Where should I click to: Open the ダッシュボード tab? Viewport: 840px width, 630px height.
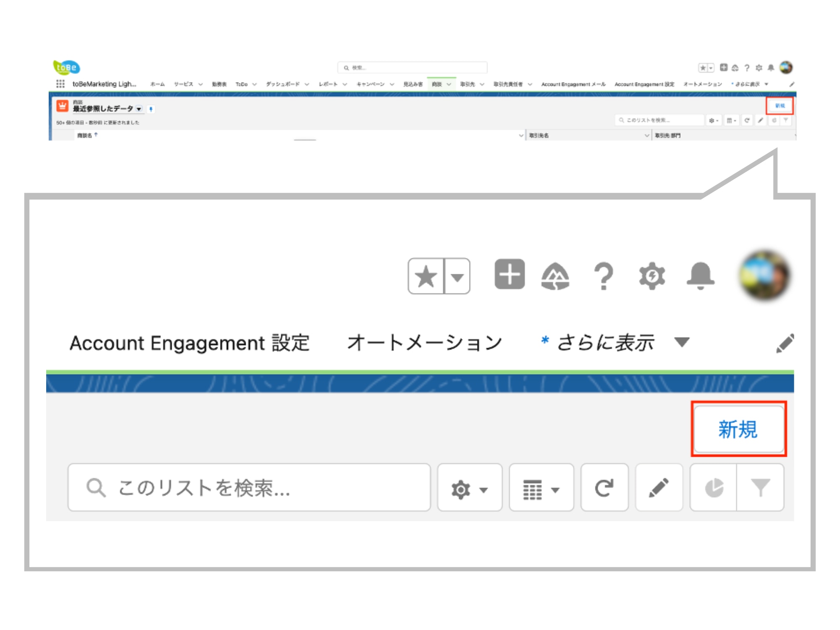[283, 84]
